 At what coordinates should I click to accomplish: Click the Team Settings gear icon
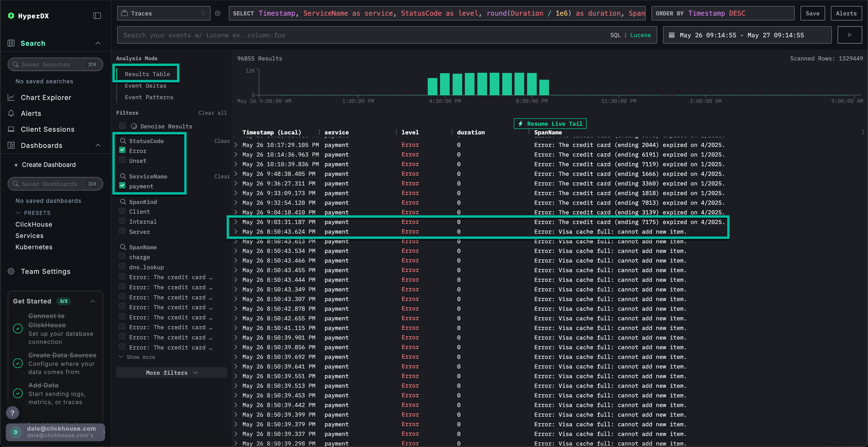click(11, 271)
